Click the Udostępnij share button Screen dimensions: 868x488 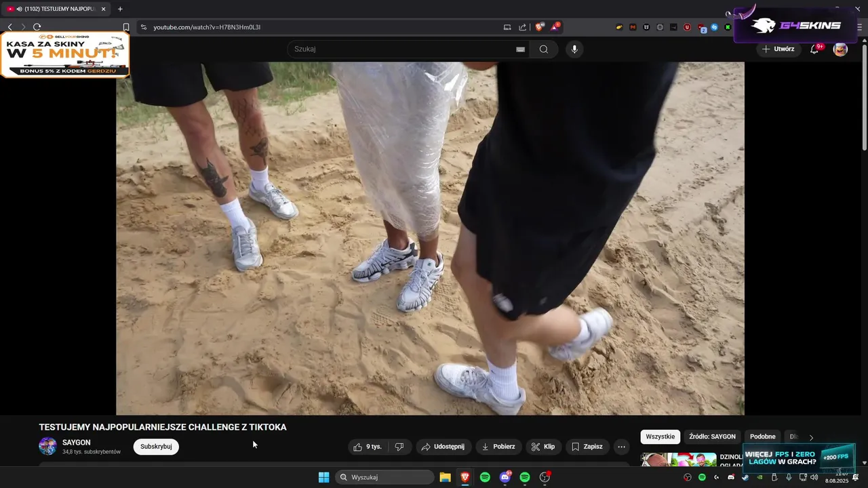(443, 447)
